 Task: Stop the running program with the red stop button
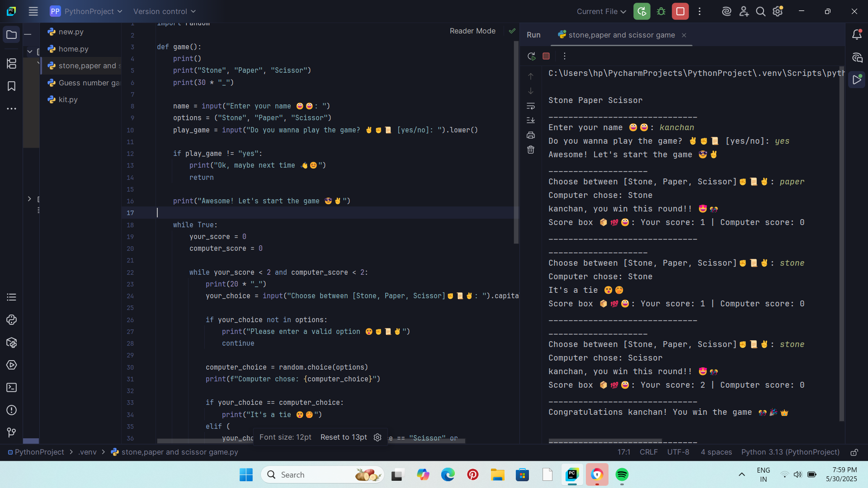[680, 11]
